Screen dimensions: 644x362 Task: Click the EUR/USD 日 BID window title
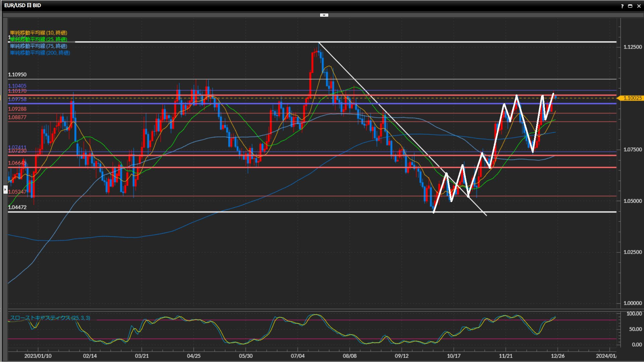(x=22, y=5)
